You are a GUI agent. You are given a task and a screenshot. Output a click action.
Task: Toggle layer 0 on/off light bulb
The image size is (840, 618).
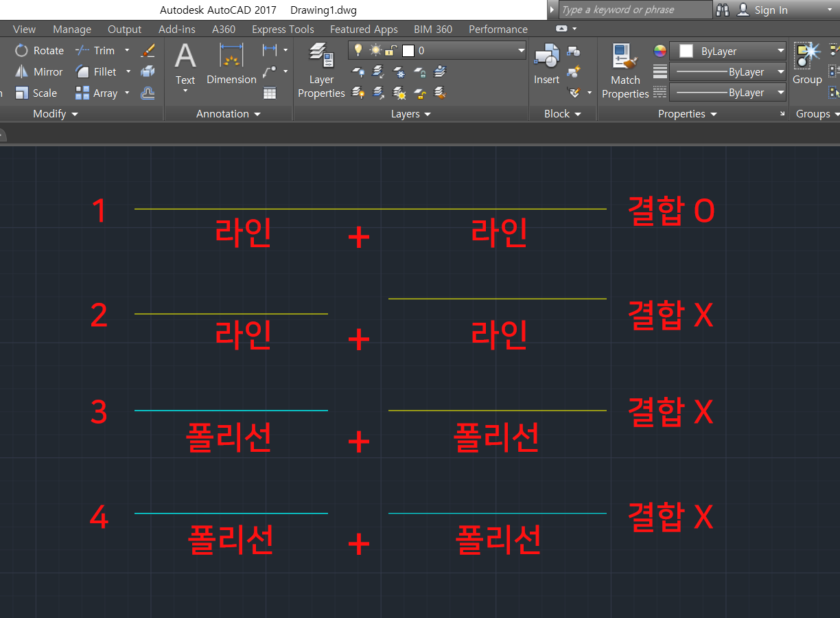point(358,50)
